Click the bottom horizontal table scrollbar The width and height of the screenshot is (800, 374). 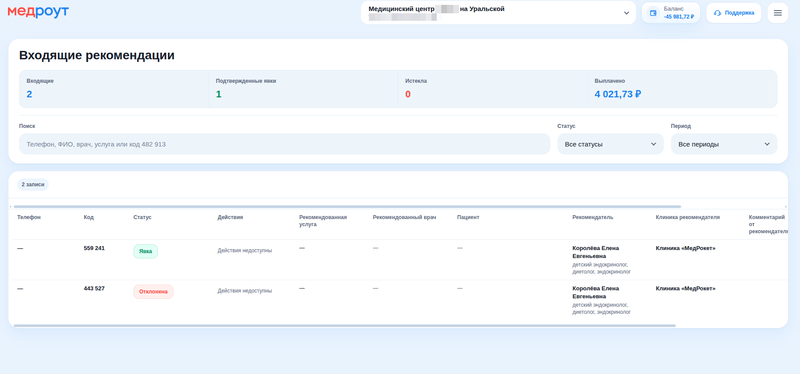pyautogui.click(x=344, y=325)
